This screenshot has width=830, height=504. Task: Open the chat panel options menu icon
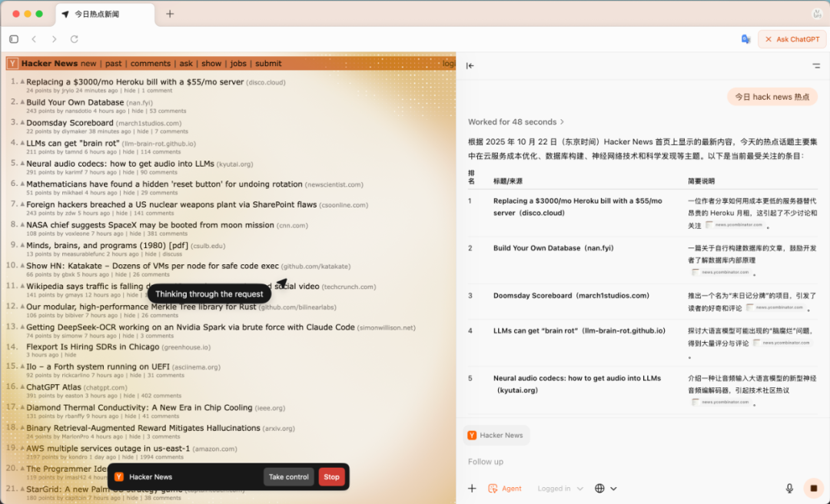[x=815, y=66]
